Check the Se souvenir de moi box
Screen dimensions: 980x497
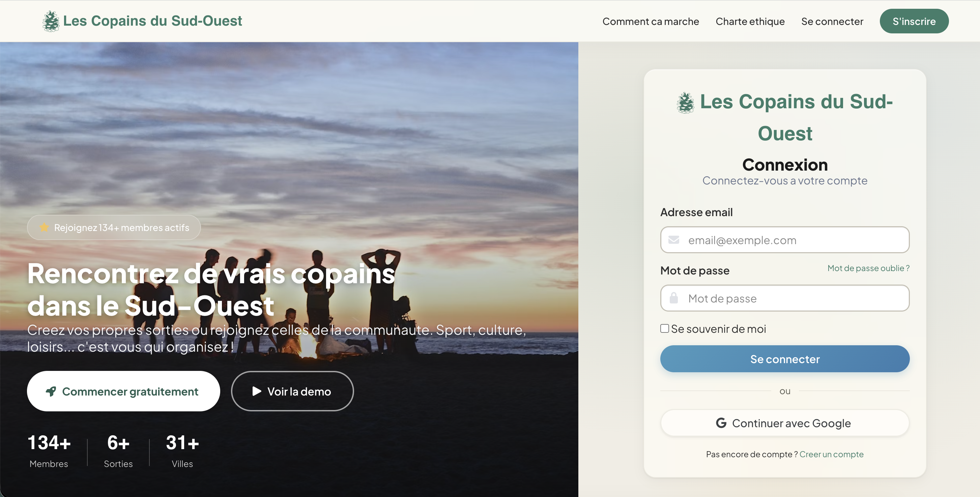(665, 328)
